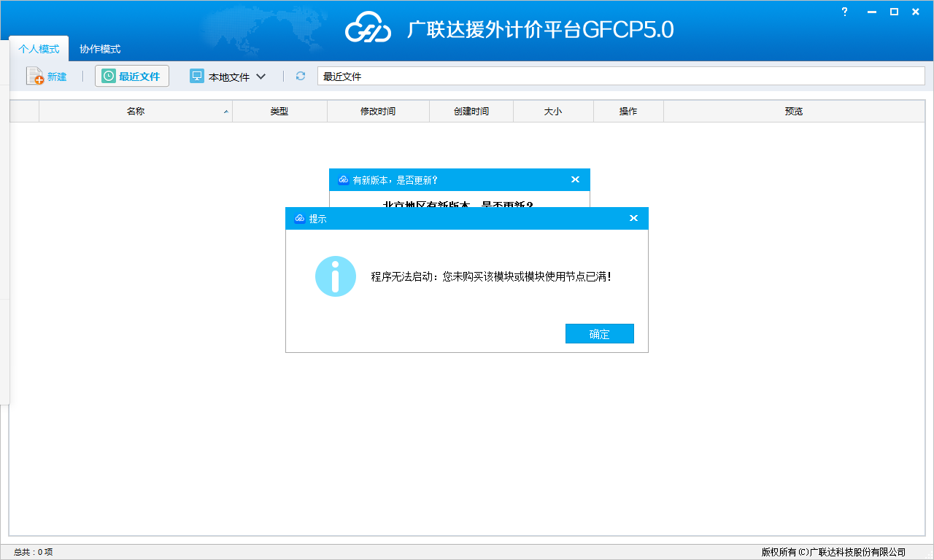Click the sort arrow in 名称 header
Image resolution: width=934 pixels, height=560 pixels.
(x=226, y=112)
